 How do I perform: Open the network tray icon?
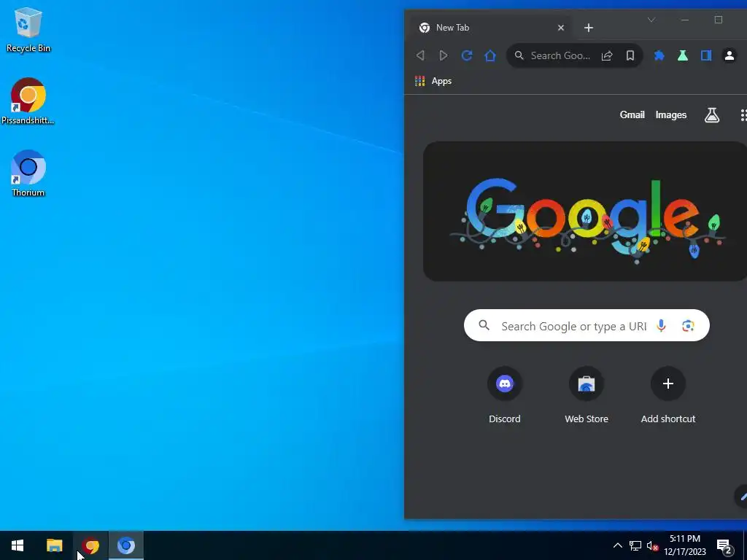coord(635,545)
